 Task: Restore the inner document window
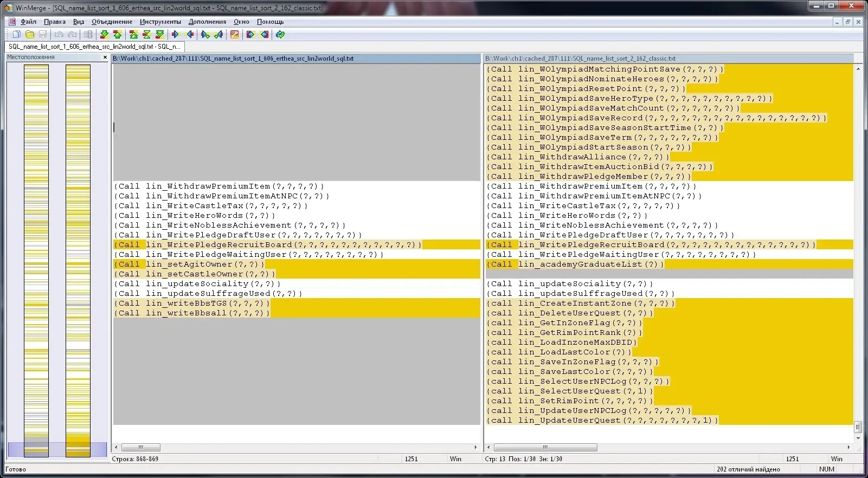tap(847, 22)
